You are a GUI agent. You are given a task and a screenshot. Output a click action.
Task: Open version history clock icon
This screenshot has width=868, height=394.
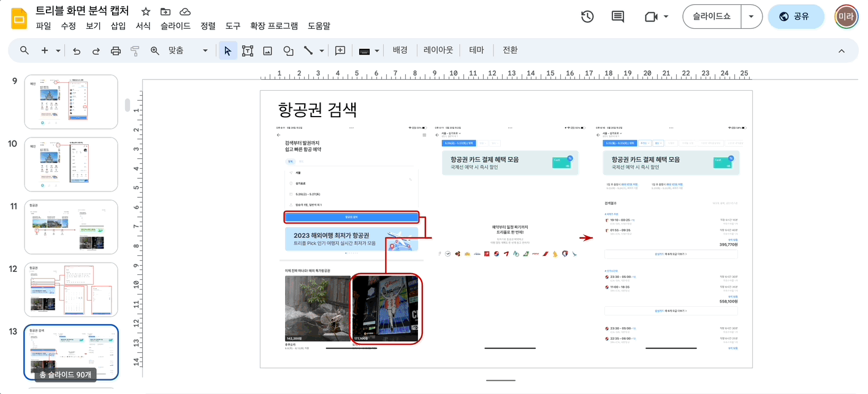[587, 17]
